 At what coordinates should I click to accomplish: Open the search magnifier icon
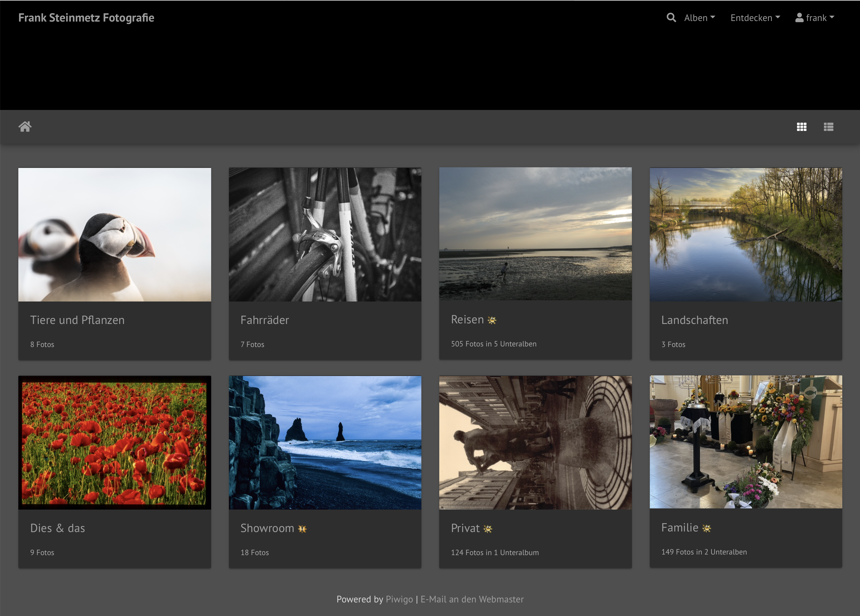pos(671,18)
